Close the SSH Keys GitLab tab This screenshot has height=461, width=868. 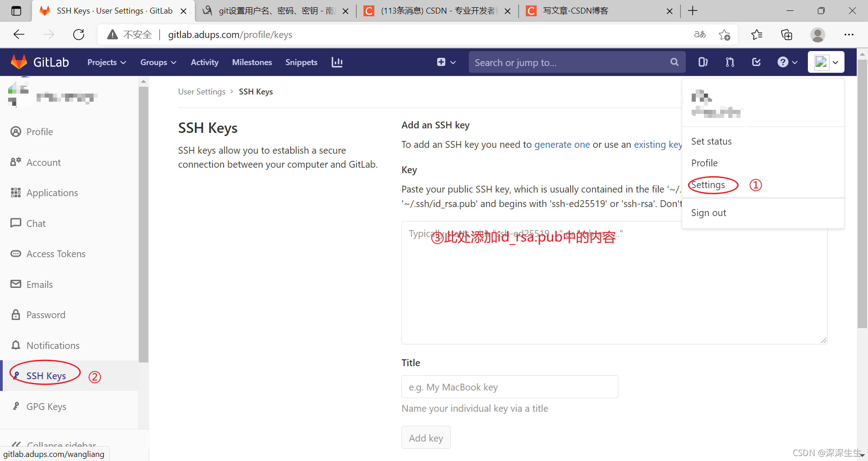[184, 11]
